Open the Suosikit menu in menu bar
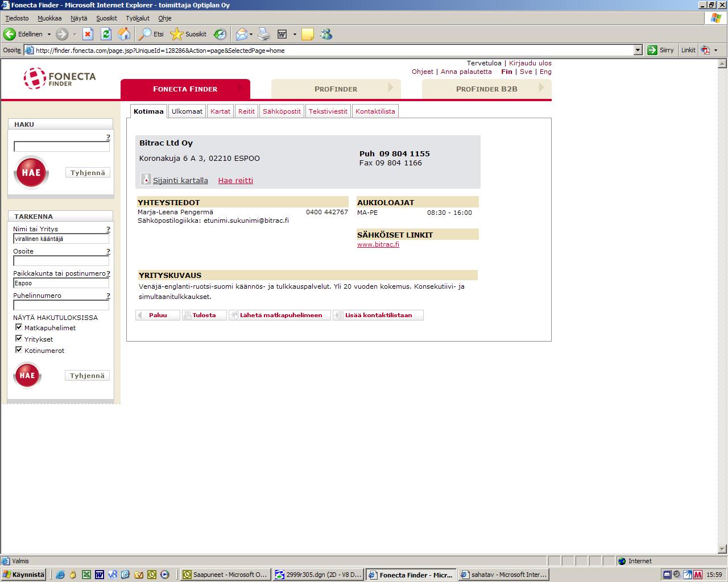This screenshot has width=728, height=582. pos(106,18)
